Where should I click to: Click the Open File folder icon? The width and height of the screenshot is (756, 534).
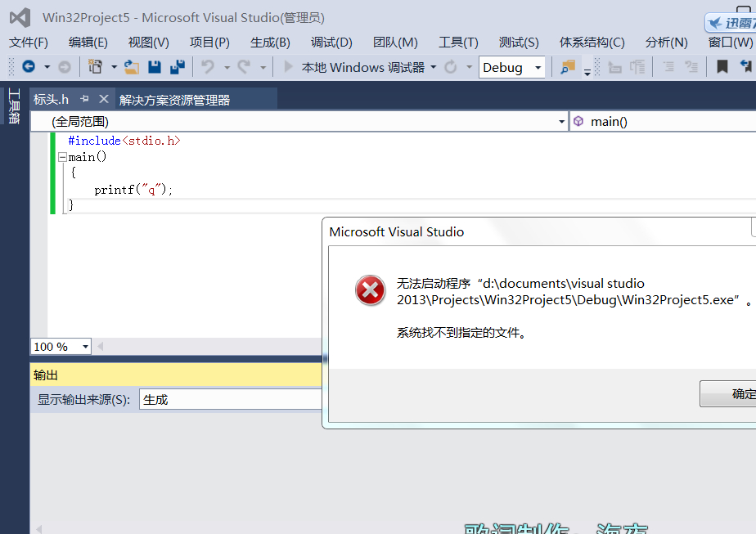[131, 66]
